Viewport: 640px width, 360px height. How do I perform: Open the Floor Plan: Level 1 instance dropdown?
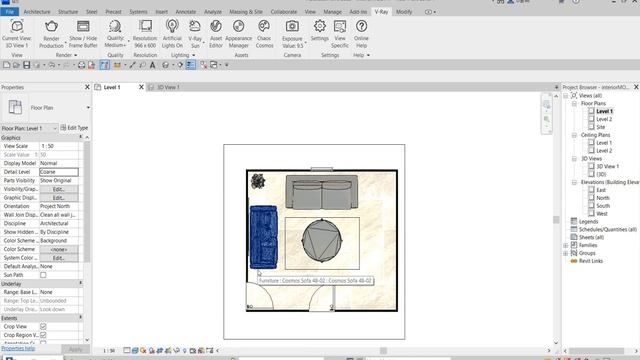click(29, 128)
